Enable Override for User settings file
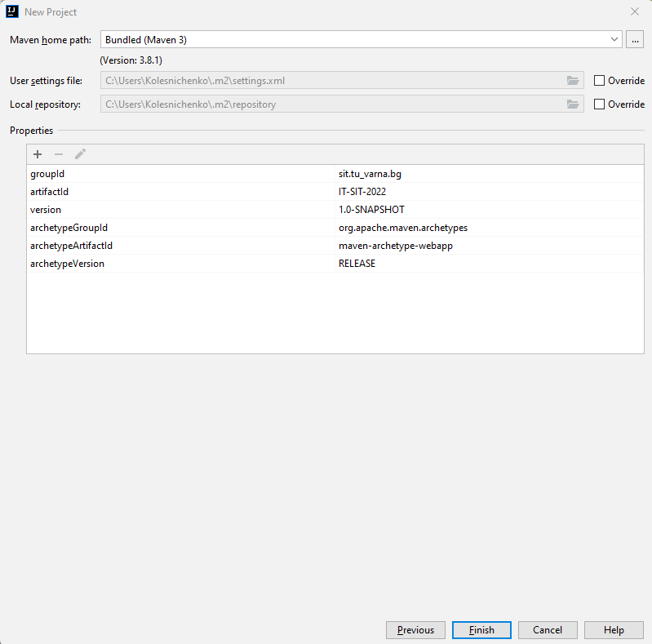This screenshot has width=652, height=644. pos(599,80)
